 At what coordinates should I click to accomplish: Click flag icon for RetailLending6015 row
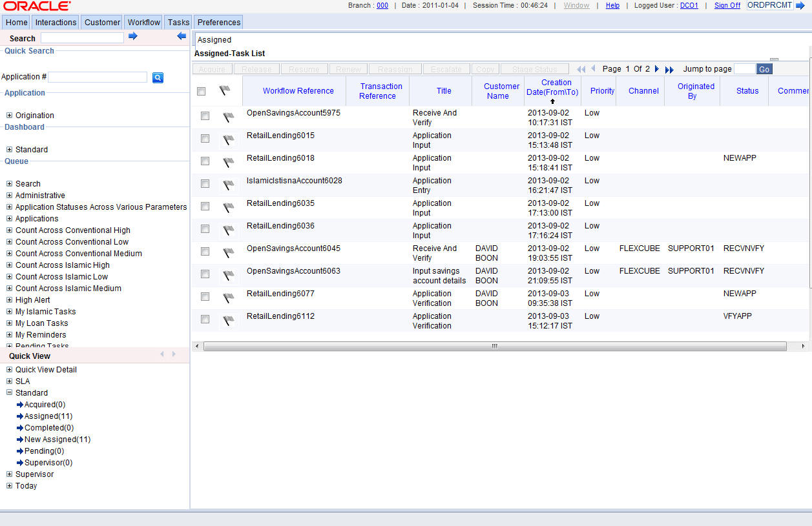click(229, 140)
